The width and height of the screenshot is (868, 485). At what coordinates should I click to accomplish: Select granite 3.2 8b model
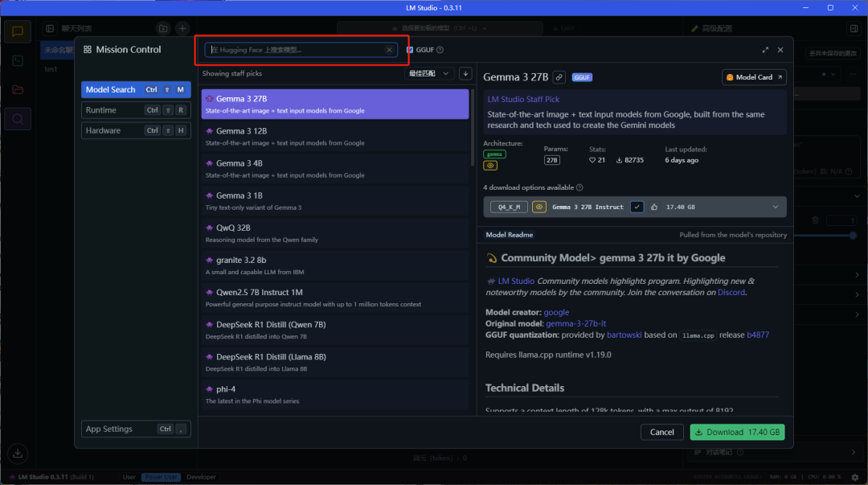click(x=335, y=265)
